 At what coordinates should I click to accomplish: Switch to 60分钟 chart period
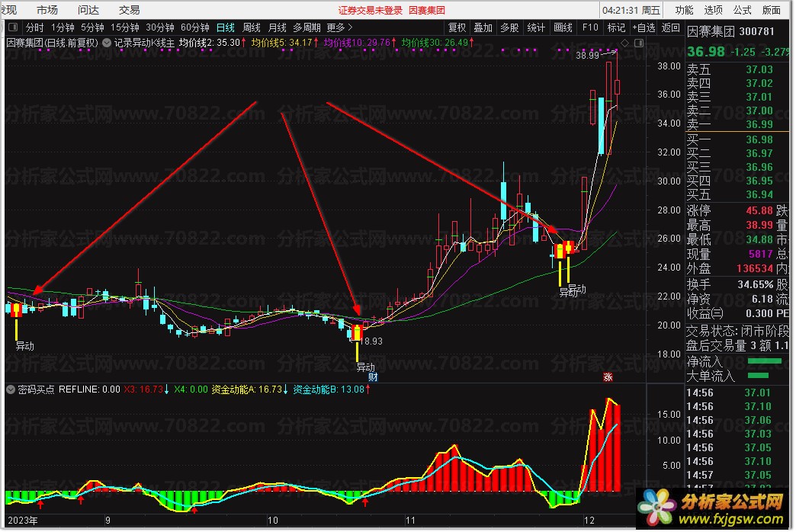195,27
